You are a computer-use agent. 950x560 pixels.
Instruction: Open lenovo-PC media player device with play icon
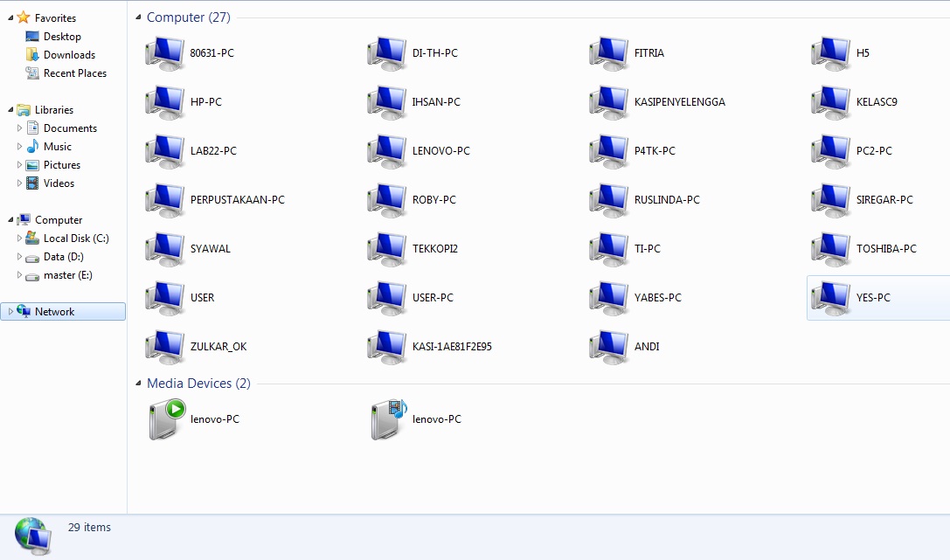pos(167,419)
